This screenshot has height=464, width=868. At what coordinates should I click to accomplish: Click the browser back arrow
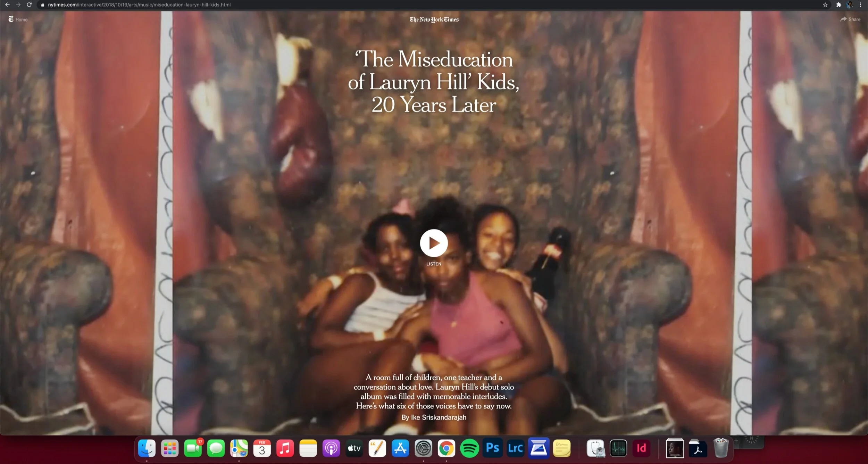(x=7, y=5)
